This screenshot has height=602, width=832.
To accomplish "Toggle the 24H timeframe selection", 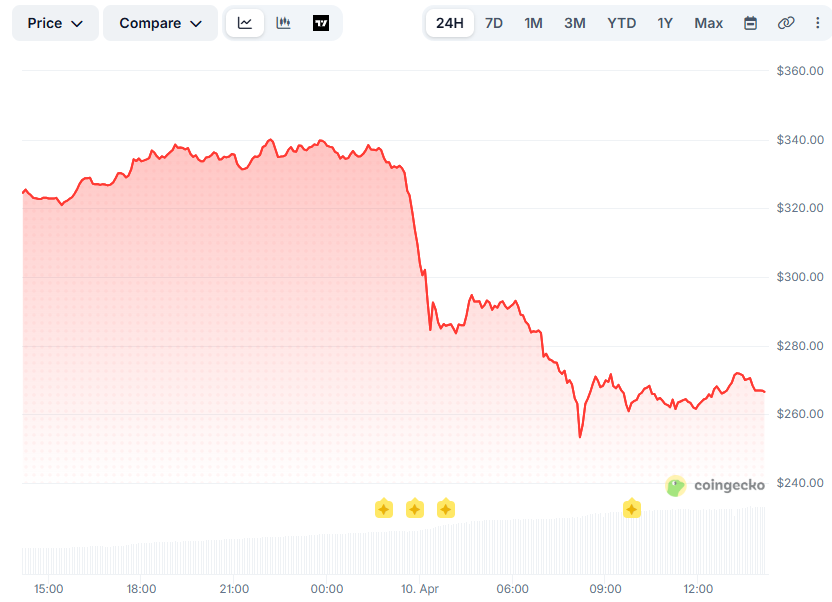I will pos(450,22).
